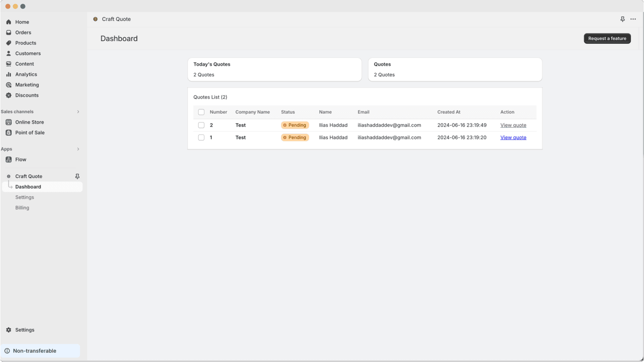This screenshot has width=644, height=362.
Task: Open Analytics from the sidebar icon
Action: [9, 74]
